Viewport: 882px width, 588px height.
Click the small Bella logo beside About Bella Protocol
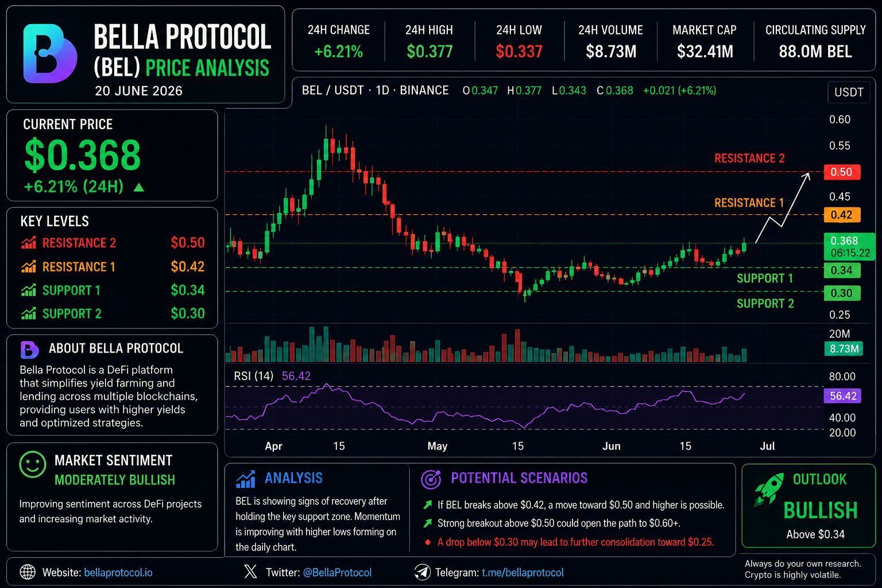coord(29,349)
